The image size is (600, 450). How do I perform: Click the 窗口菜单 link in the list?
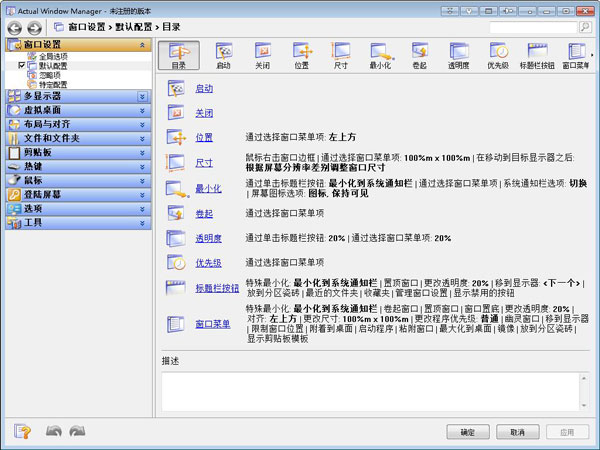[x=212, y=324]
